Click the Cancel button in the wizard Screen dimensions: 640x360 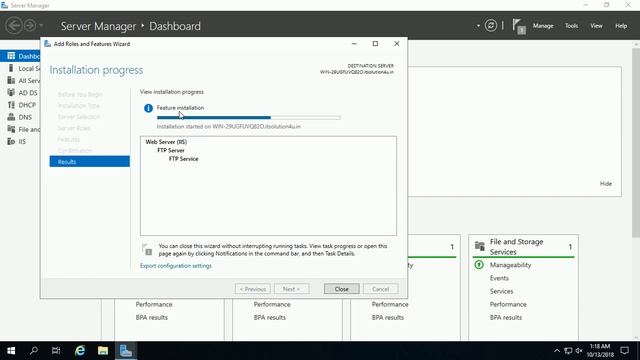380,289
